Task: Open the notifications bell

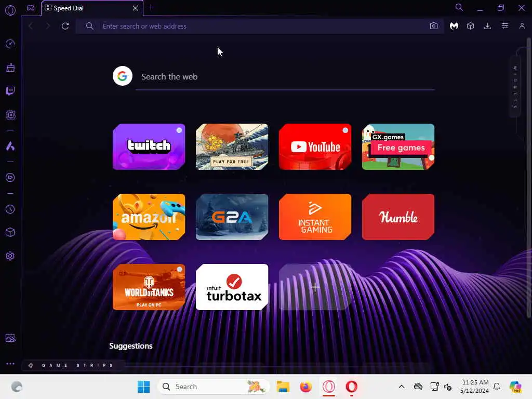Action: tap(497, 387)
